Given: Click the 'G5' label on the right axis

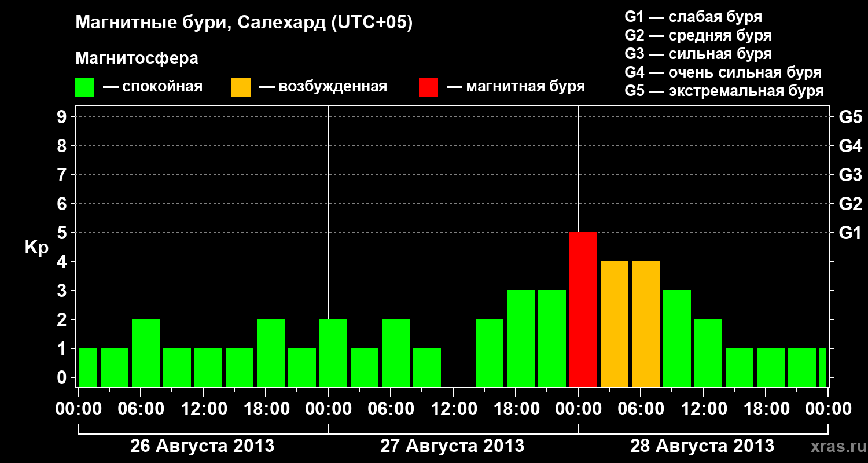Looking at the screenshot, I should tap(850, 117).
